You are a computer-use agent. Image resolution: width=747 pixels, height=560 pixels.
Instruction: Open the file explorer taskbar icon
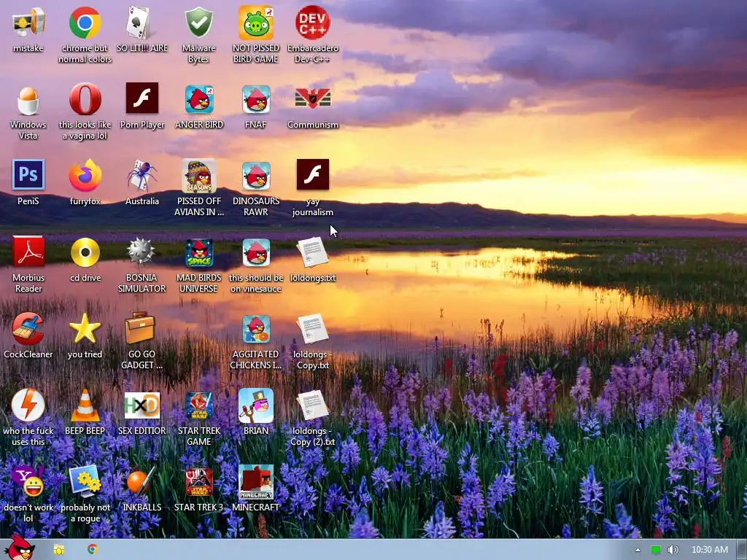coord(58,550)
